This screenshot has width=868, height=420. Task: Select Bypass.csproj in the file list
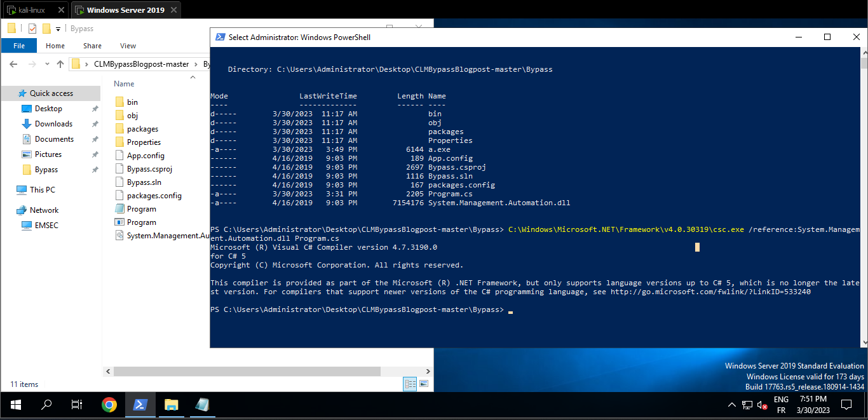point(149,169)
